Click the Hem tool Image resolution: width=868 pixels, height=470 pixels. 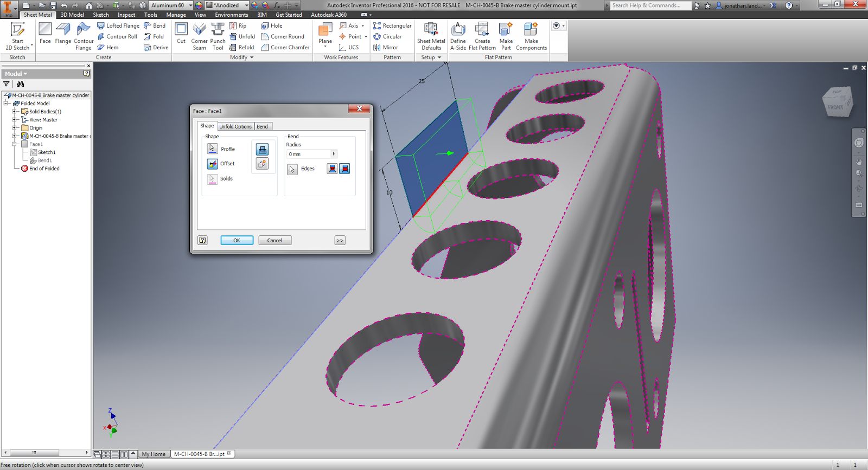[107, 47]
